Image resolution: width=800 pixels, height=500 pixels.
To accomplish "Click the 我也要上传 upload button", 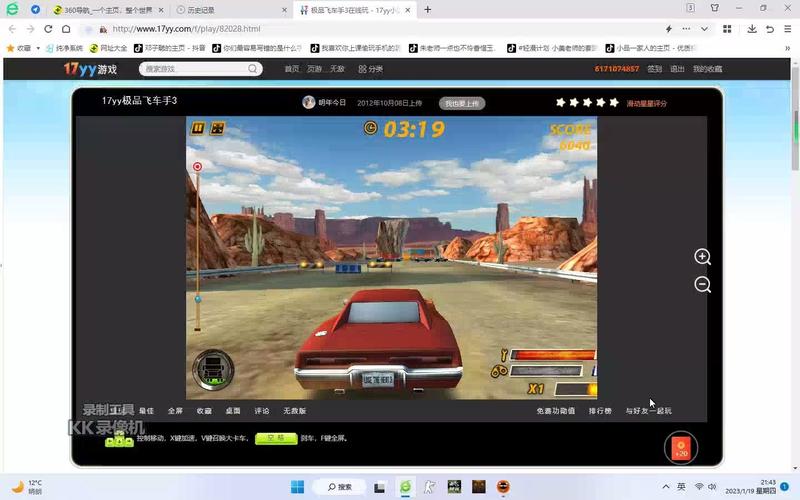I will pyautogui.click(x=462, y=103).
